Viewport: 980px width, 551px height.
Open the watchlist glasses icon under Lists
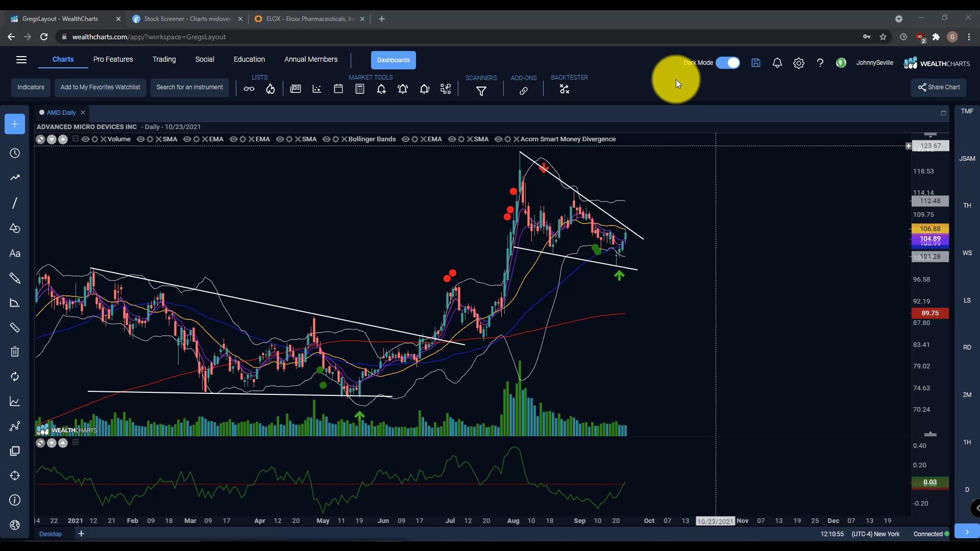point(249,89)
